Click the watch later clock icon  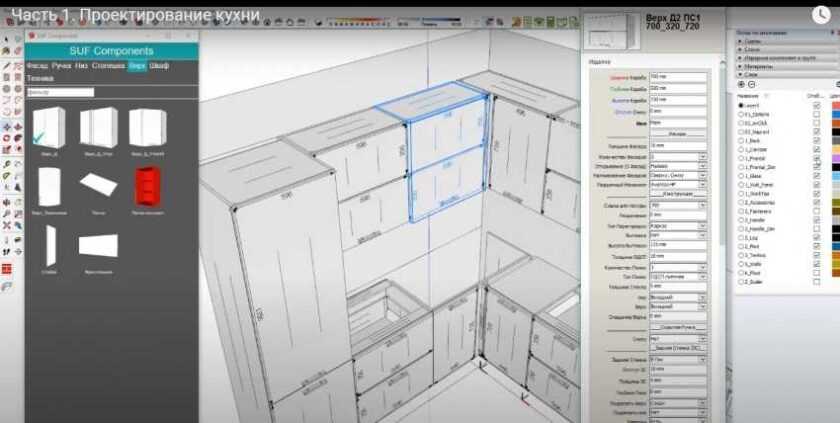tap(822, 14)
